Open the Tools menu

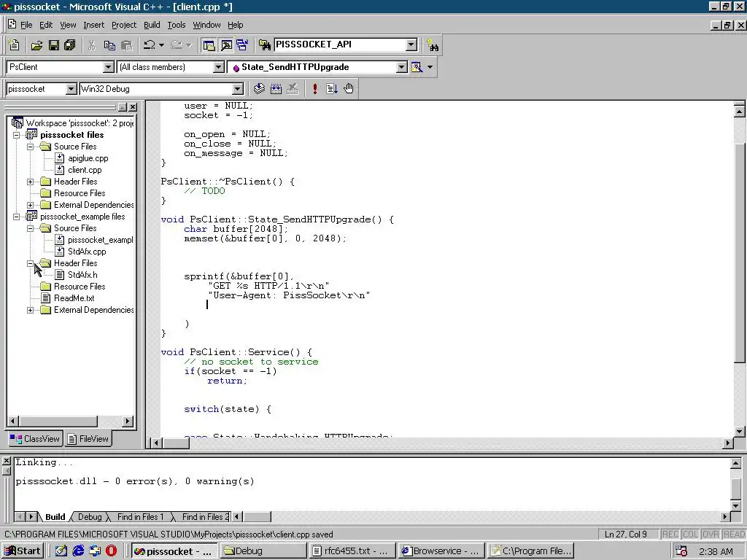click(177, 25)
